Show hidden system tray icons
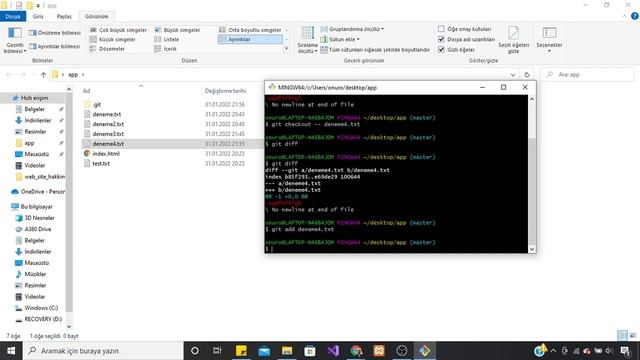The image size is (640, 360). [553, 351]
